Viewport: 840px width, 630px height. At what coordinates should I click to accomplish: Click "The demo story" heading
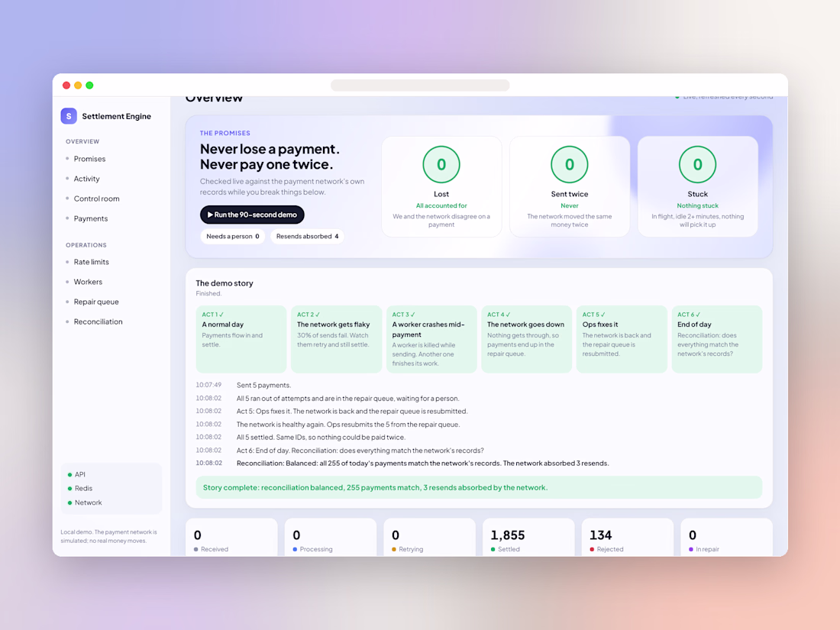(x=225, y=283)
